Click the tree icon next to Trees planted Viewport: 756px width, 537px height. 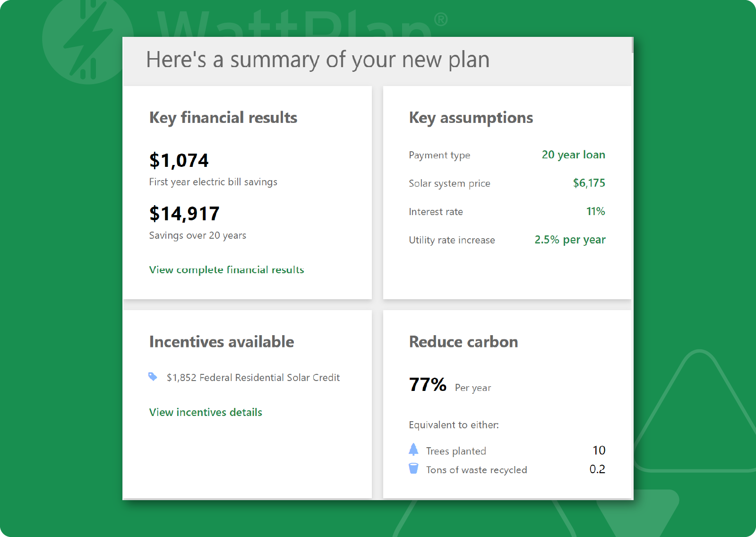coord(413,450)
